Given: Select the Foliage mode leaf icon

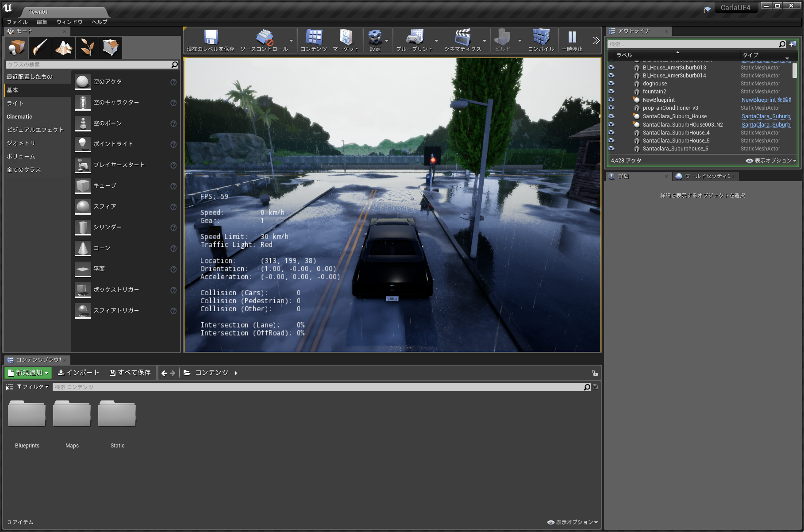Looking at the screenshot, I should (x=87, y=47).
